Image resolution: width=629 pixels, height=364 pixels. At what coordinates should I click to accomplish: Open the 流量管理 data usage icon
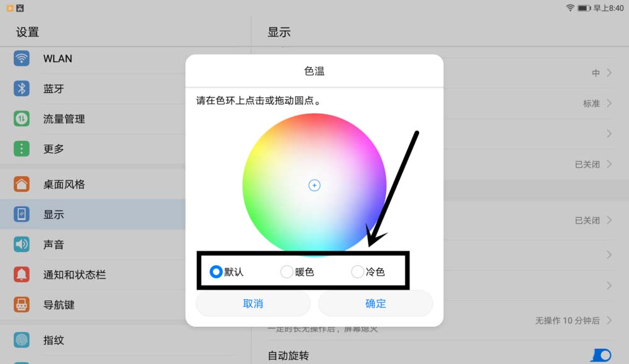tap(22, 119)
